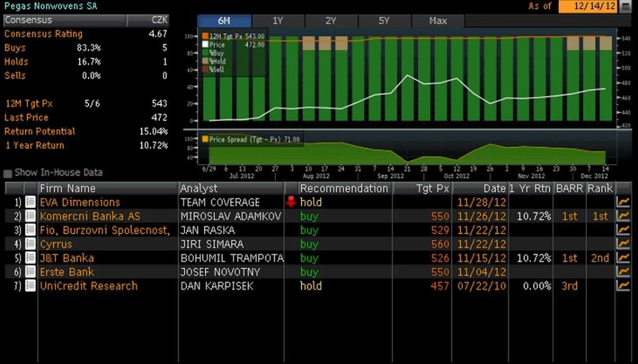Click the red downgrade arrow on the EVA Dimensions row

tap(290, 202)
